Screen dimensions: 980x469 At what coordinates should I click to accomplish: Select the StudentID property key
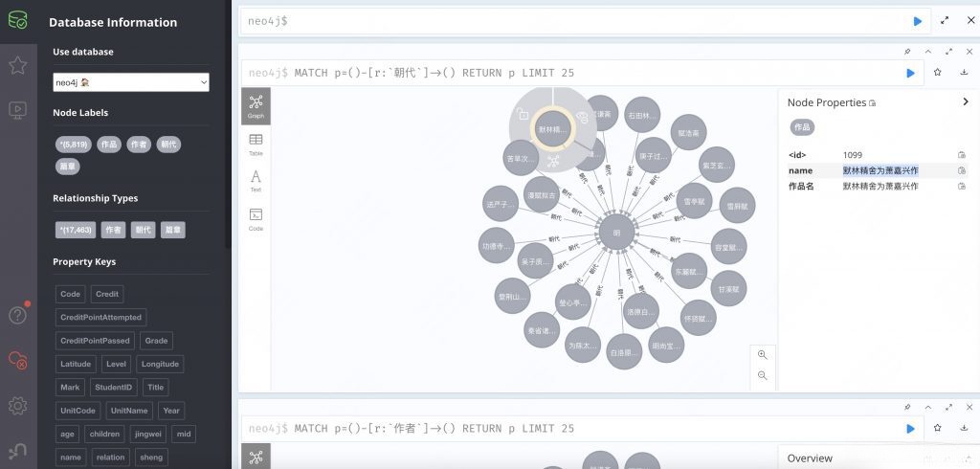[113, 388]
